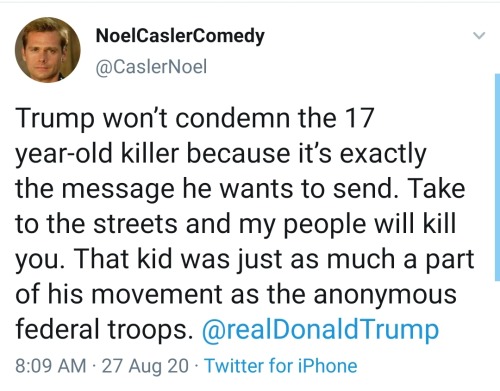
Task: Open NoelCaslerComedy's profile picture
Action: click(48, 50)
